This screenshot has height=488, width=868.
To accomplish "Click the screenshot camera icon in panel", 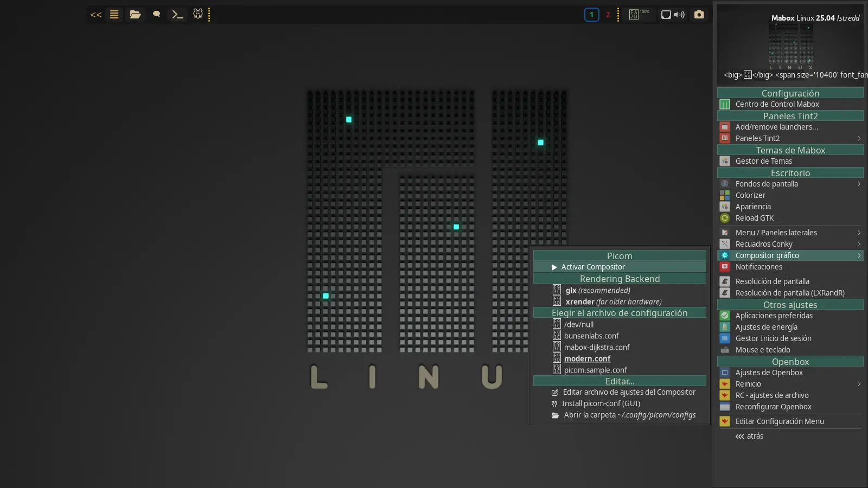I will pos(699,15).
